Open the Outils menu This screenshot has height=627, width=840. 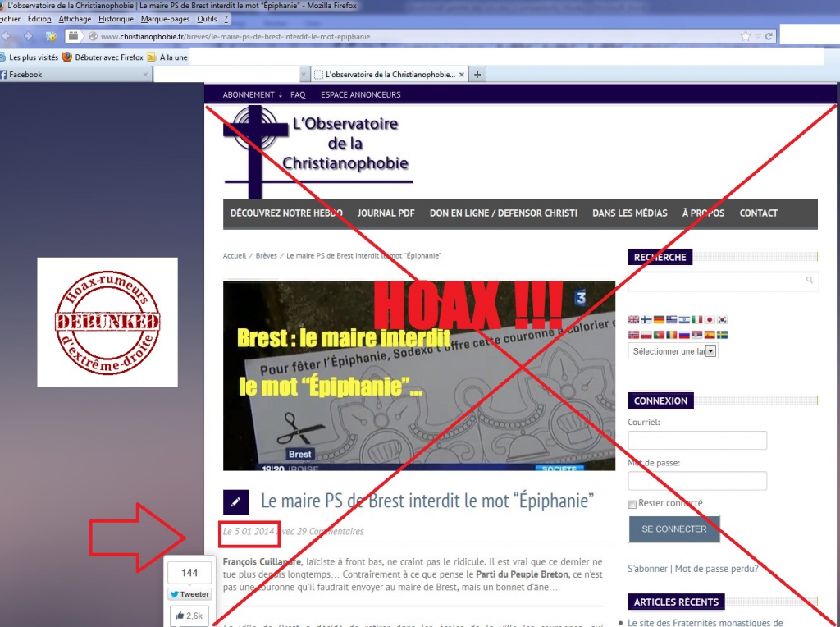(x=207, y=19)
